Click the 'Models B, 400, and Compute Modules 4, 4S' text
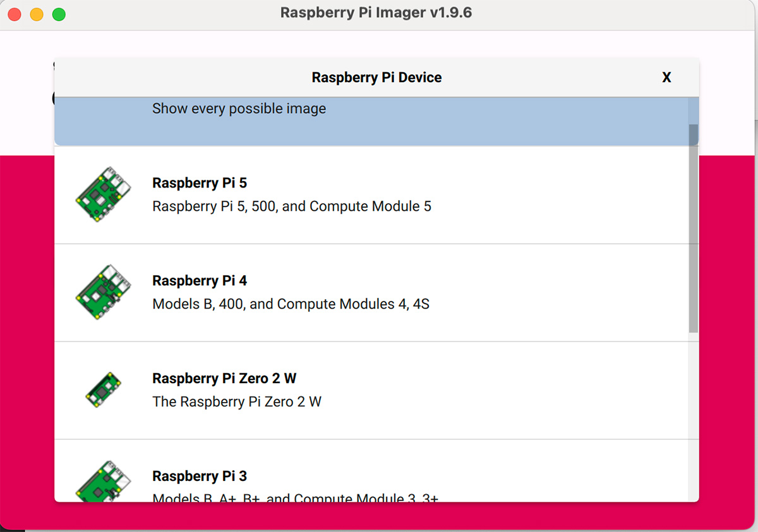758x532 pixels. click(x=290, y=304)
